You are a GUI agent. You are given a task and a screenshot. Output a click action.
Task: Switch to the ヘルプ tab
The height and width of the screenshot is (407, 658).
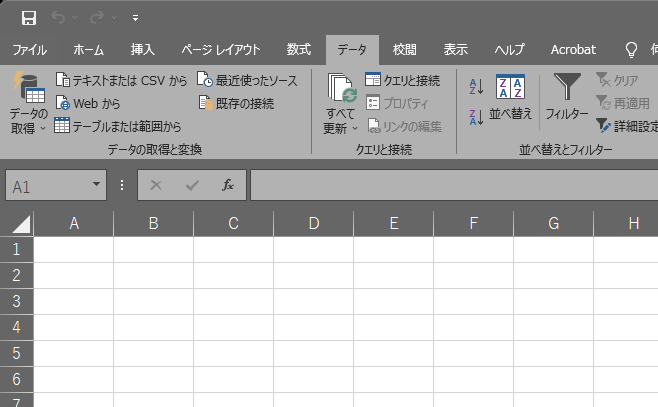pyautogui.click(x=509, y=50)
